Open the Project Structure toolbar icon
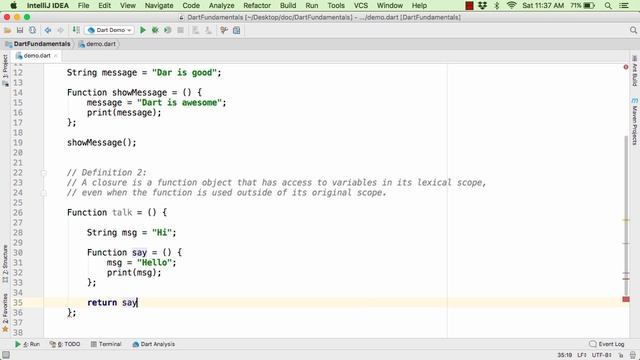Viewport: 640px width, 360px height. [x=224, y=30]
